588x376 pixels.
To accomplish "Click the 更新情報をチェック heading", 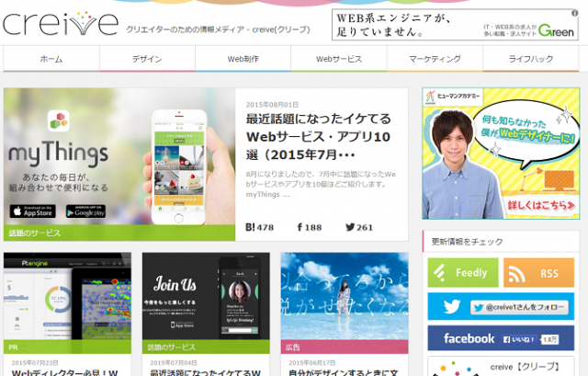I will 467,242.
